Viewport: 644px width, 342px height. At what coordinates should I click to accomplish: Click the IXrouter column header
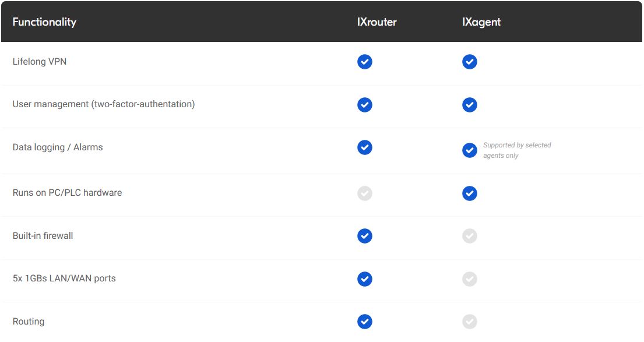click(376, 22)
